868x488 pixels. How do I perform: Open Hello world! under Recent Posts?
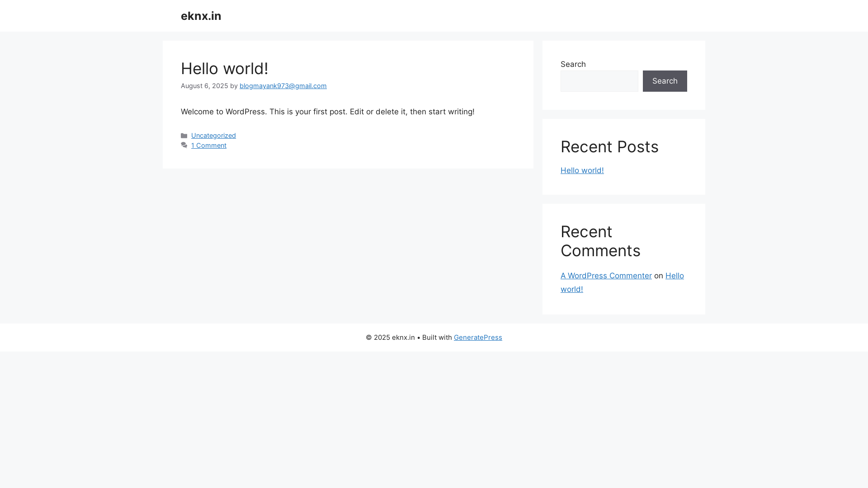582,170
